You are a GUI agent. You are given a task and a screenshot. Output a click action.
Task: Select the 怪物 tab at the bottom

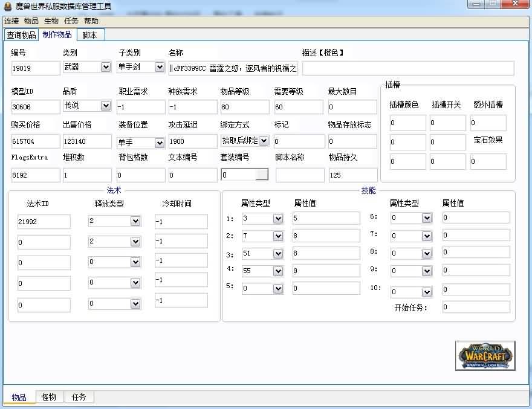[x=49, y=397]
